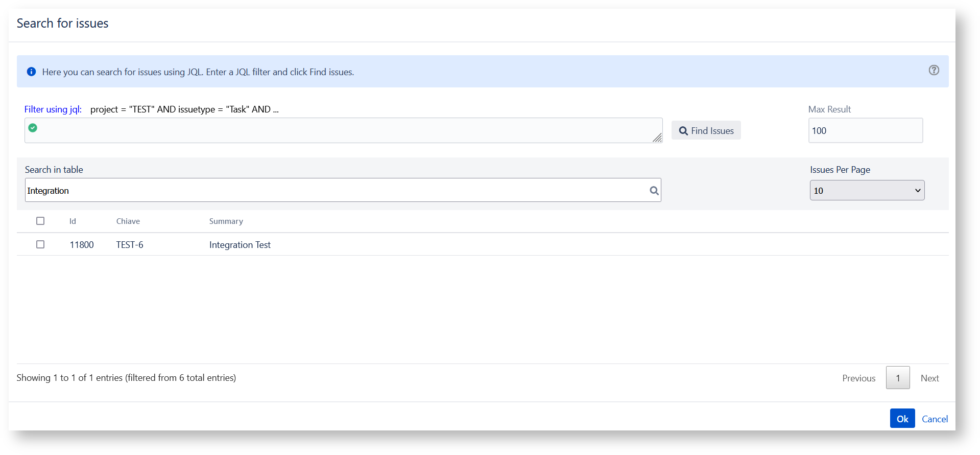Confirm selection with the Ok button
The height and width of the screenshot is (455, 980).
click(x=902, y=419)
